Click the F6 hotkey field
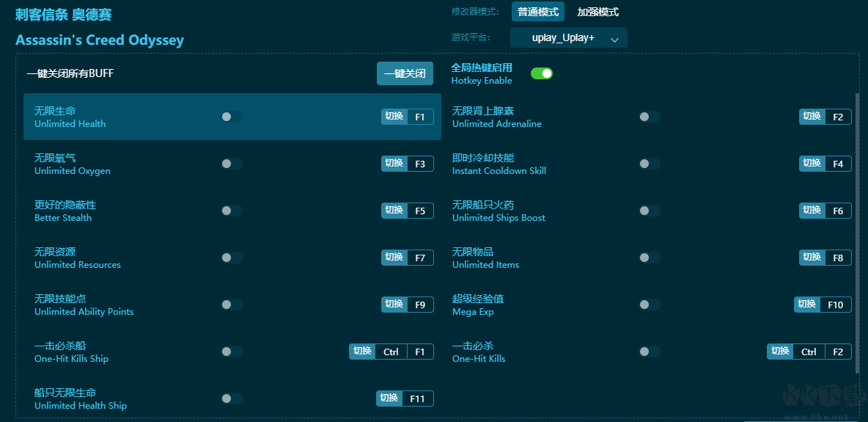 [838, 211]
